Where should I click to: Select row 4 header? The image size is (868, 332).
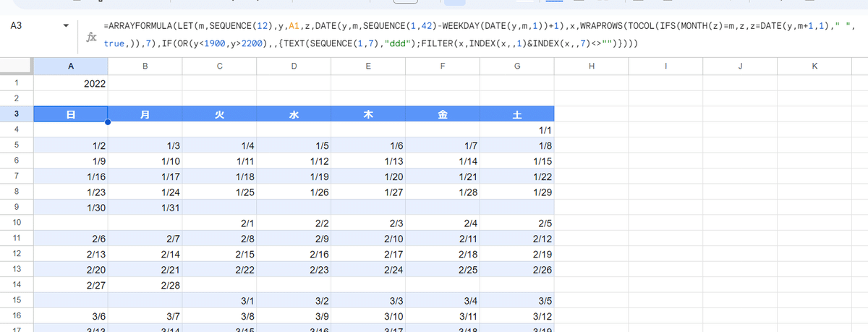click(x=17, y=130)
